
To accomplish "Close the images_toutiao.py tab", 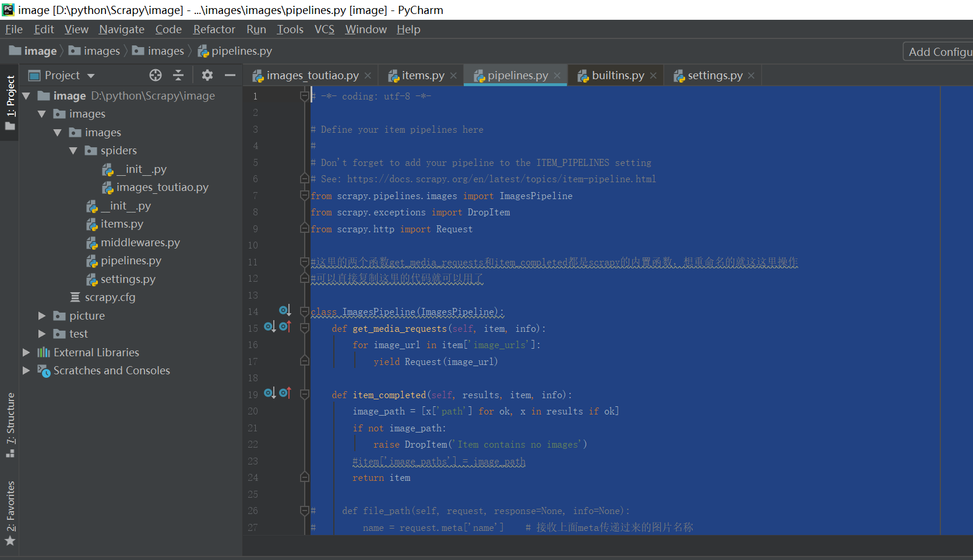I will tap(368, 76).
